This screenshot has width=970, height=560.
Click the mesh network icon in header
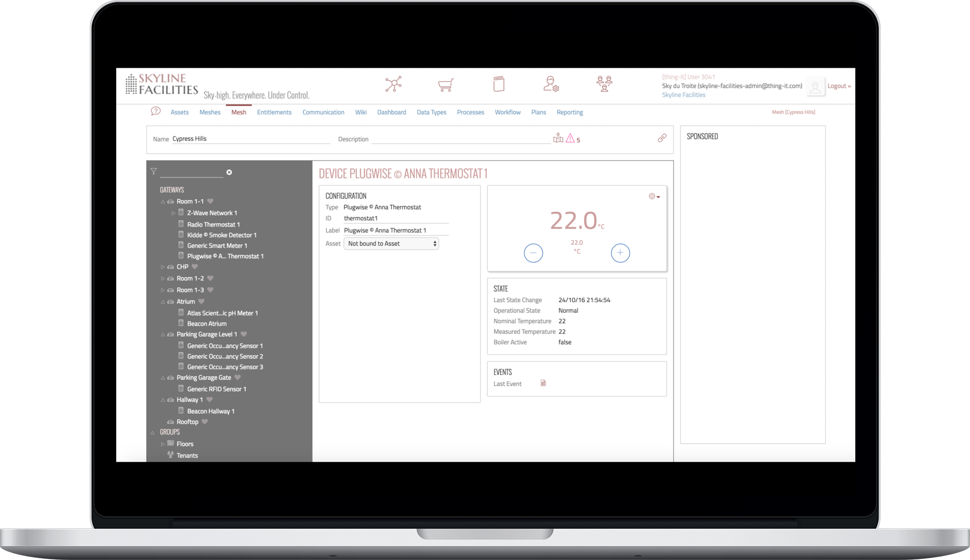[393, 84]
